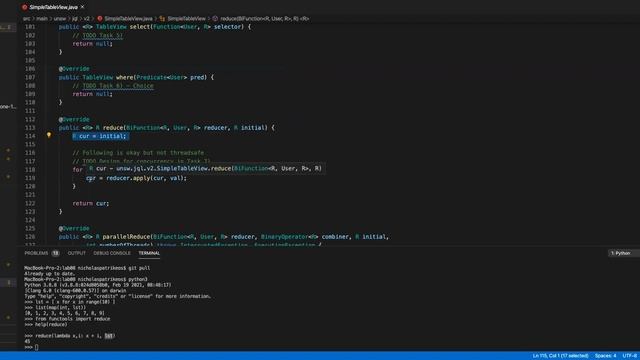Click the Problems count badge
This screenshot has width=640, height=360.
(56, 253)
